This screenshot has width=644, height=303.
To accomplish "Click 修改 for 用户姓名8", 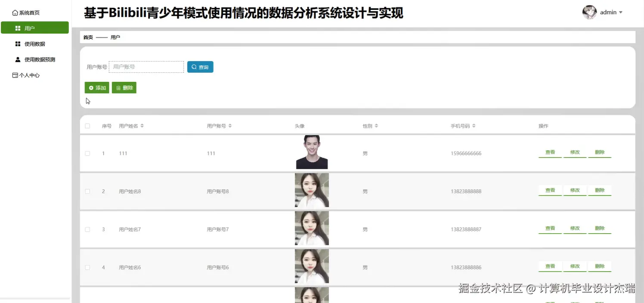I will click(575, 190).
